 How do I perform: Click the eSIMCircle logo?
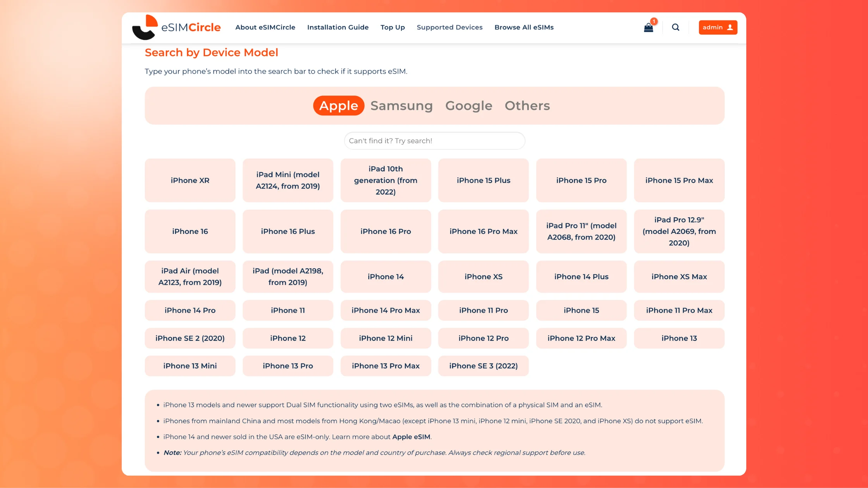click(177, 27)
